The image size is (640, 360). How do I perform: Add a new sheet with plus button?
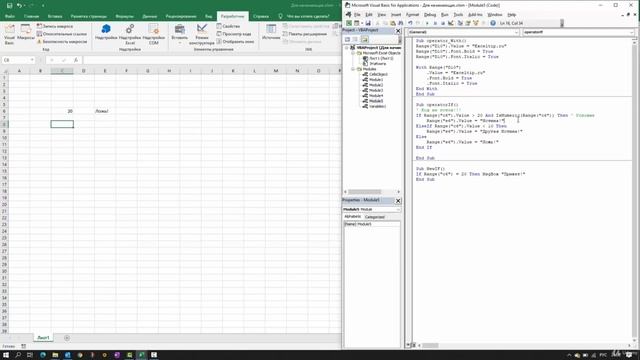tap(67, 338)
